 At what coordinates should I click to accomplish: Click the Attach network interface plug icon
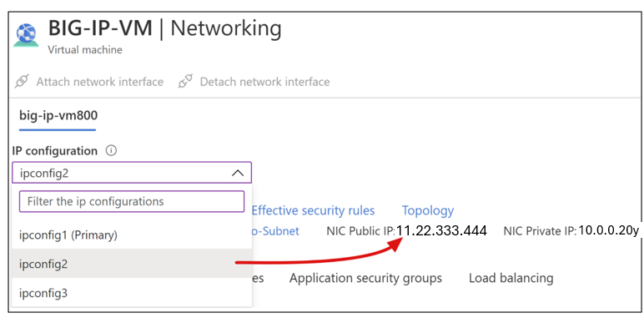click(x=22, y=82)
